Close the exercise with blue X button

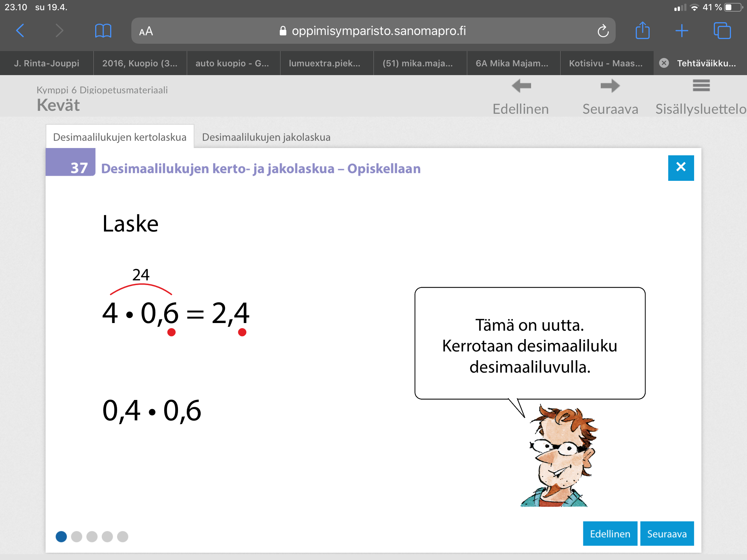(681, 168)
